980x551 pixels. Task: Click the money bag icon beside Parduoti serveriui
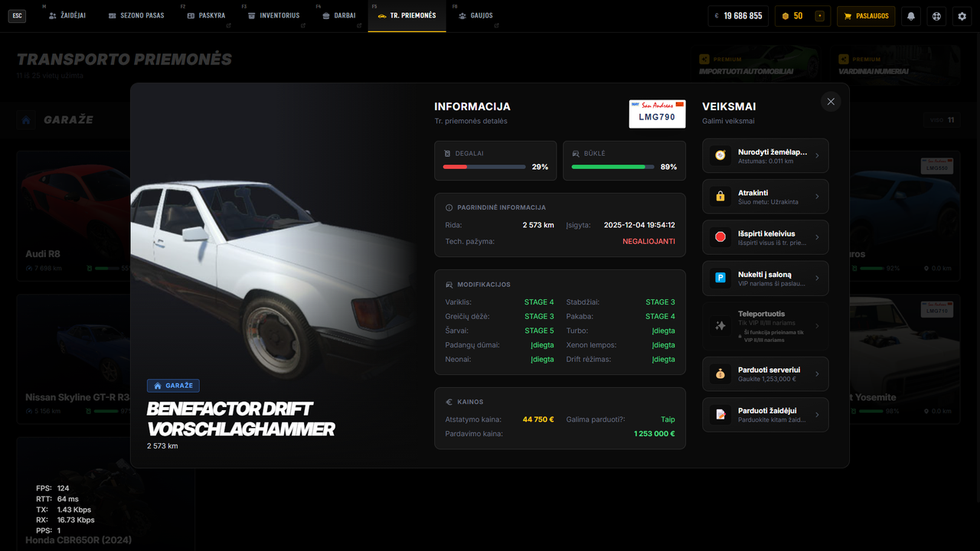click(x=720, y=374)
